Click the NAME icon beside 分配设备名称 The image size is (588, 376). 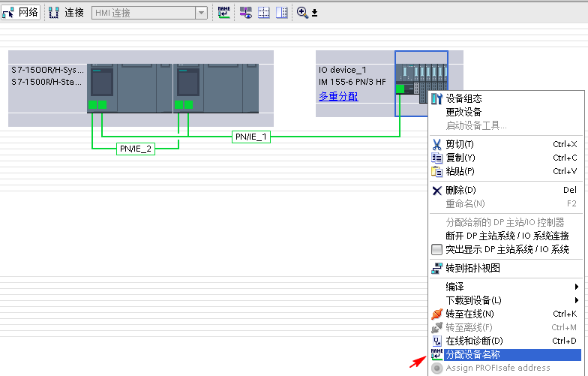436,354
